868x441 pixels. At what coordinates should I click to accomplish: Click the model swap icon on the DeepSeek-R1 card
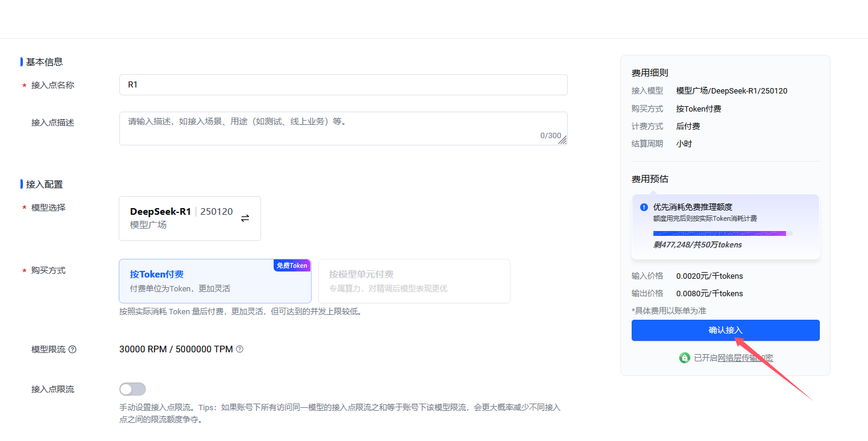[x=245, y=218]
